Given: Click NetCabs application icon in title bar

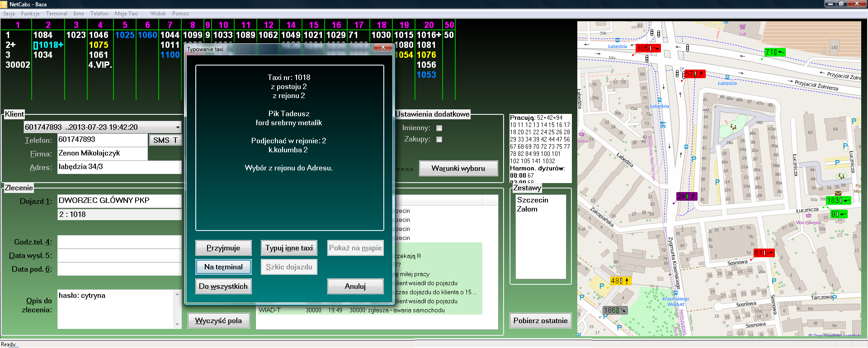Looking at the screenshot, I should click(4, 4).
